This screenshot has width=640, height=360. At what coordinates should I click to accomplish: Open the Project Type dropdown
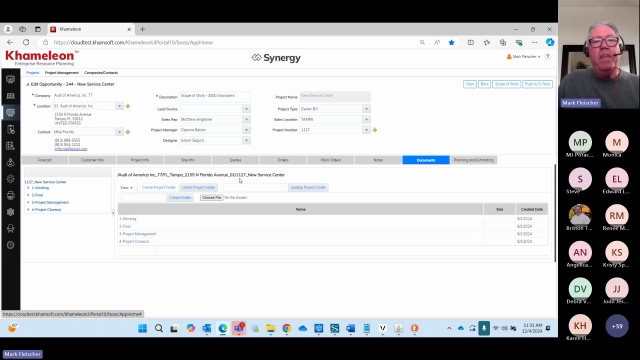pos(366,109)
